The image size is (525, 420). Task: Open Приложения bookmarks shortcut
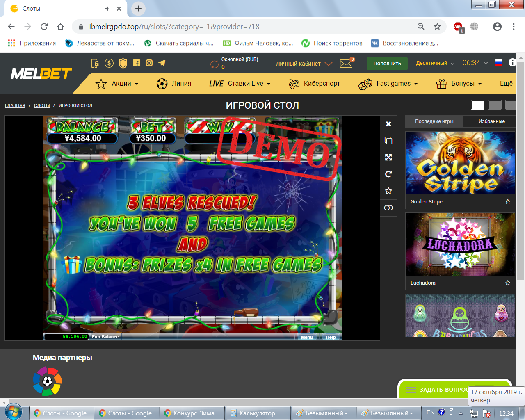pyautogui.click(x=32, y=43)
